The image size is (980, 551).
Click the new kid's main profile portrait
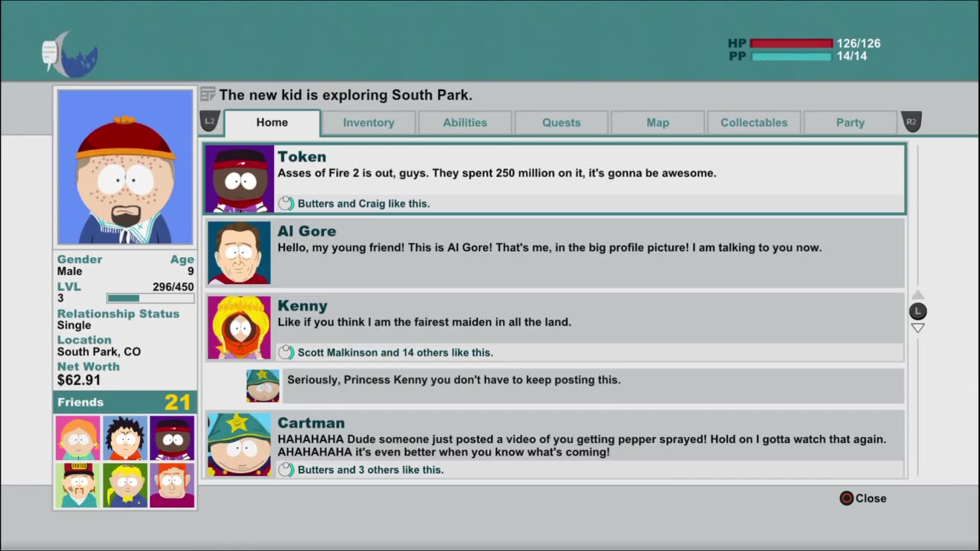[x=125, y=167]
